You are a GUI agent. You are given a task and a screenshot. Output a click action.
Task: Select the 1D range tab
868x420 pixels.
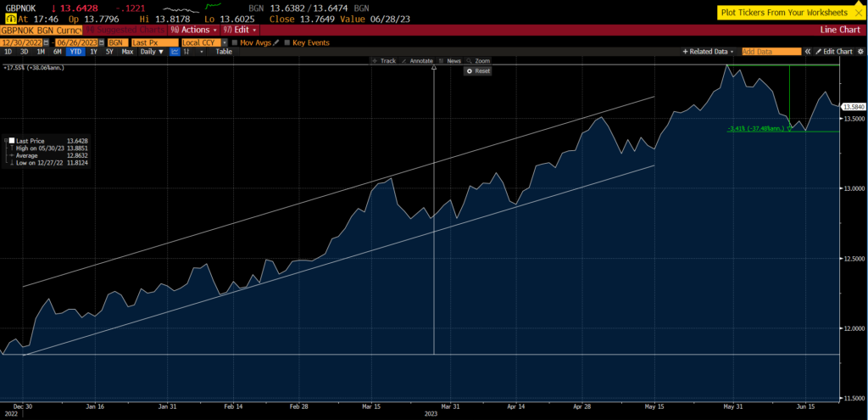[x=8, y=52]
